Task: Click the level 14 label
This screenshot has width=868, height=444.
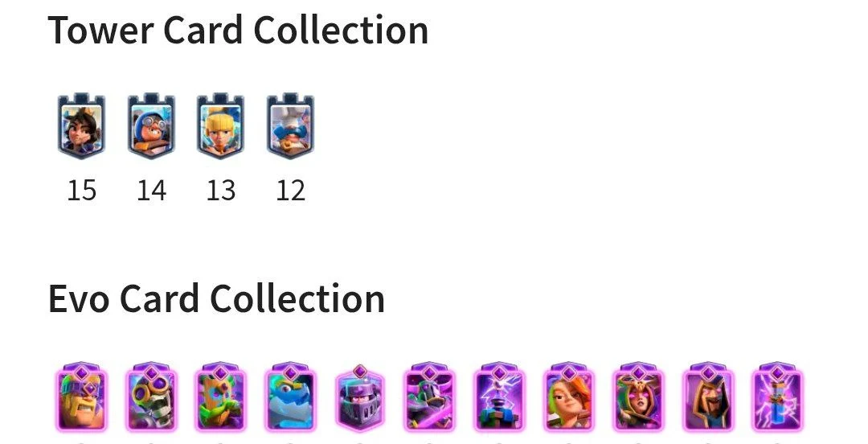Action: pyautogui.click(x=151, y=191)
